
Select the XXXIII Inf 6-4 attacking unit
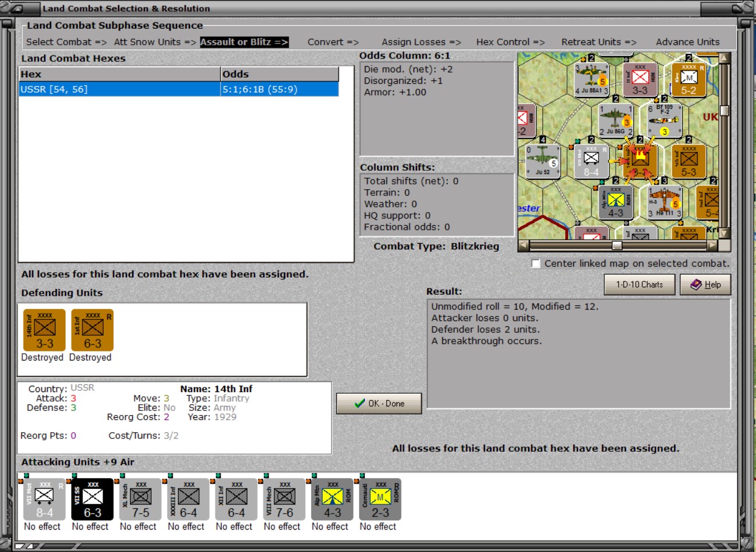(x=188, y=499)
